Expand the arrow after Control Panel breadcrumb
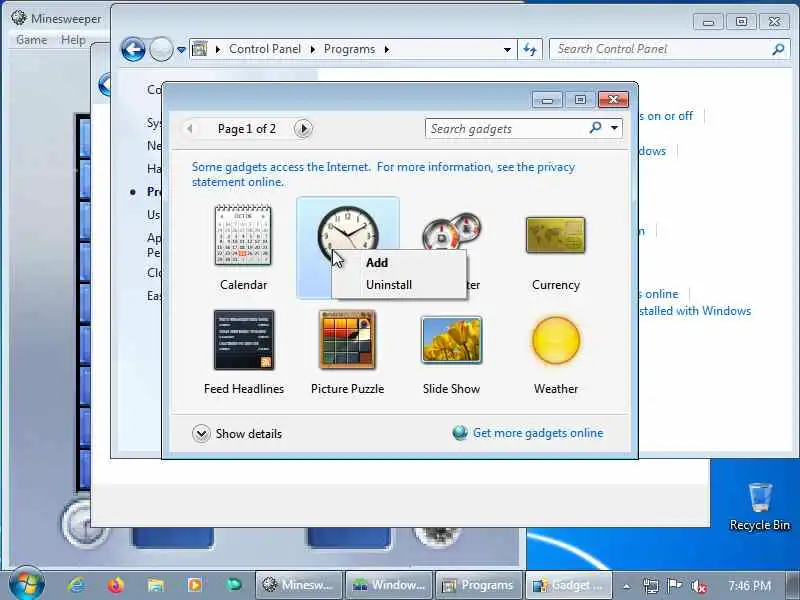Viewport: 800px width, 600px height. 312,49
